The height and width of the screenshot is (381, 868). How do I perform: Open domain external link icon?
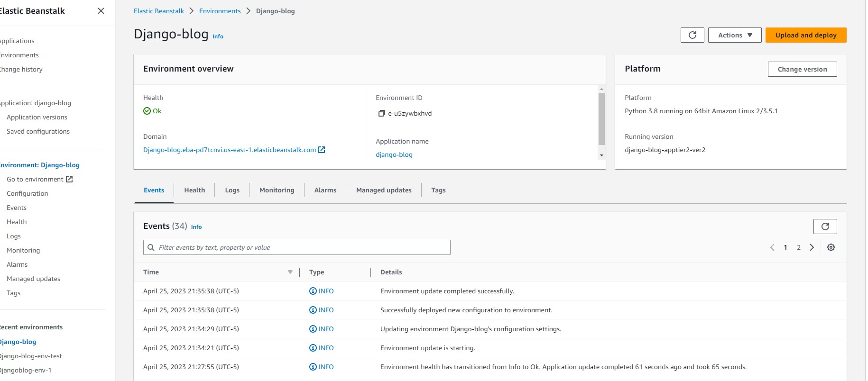pos(322,150)
